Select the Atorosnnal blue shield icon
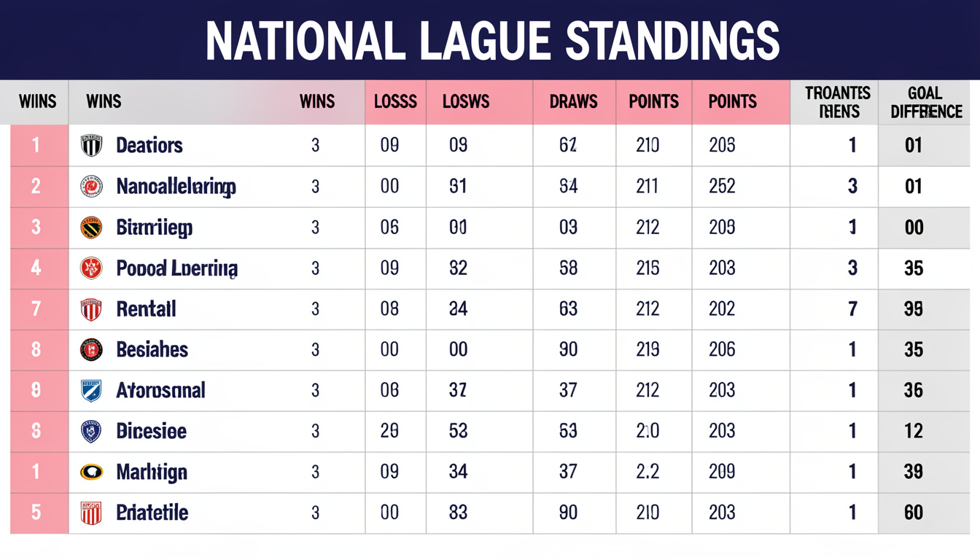The height and width of the screenshot is (560, 980). [91, 391]
